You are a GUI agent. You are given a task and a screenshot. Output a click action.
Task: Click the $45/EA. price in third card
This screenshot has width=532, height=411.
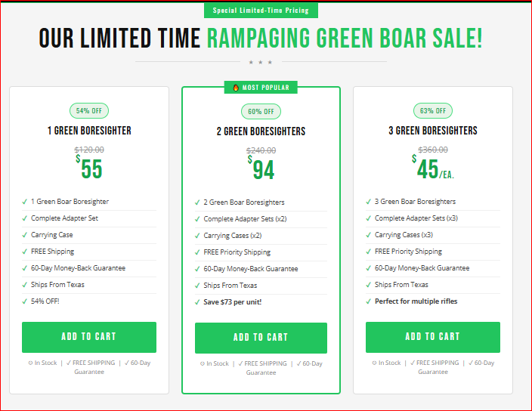click(432, 168)
